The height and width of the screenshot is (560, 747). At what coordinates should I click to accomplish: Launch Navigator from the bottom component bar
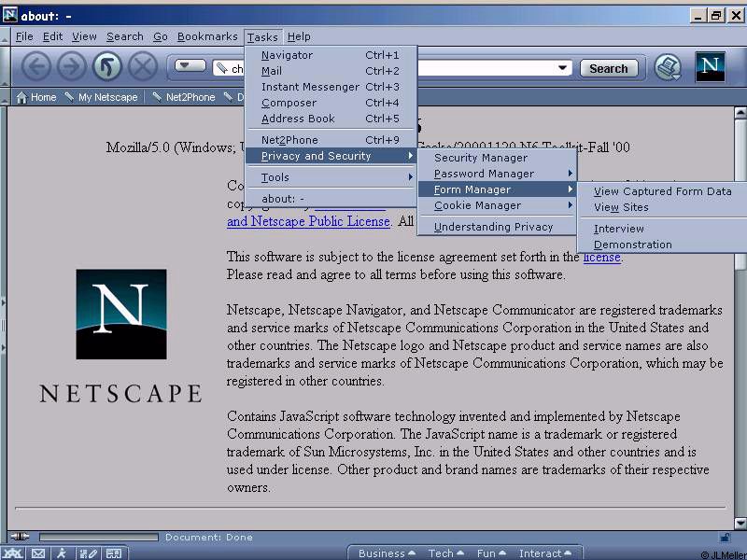point(12,553)
